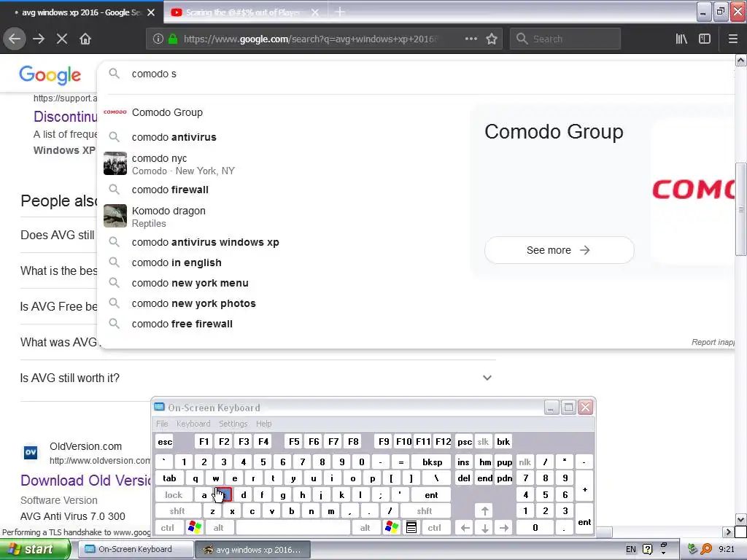Open the 'Discontinu' search result link
The width and height of the screenshot is (747, 560).
[65, 116]
